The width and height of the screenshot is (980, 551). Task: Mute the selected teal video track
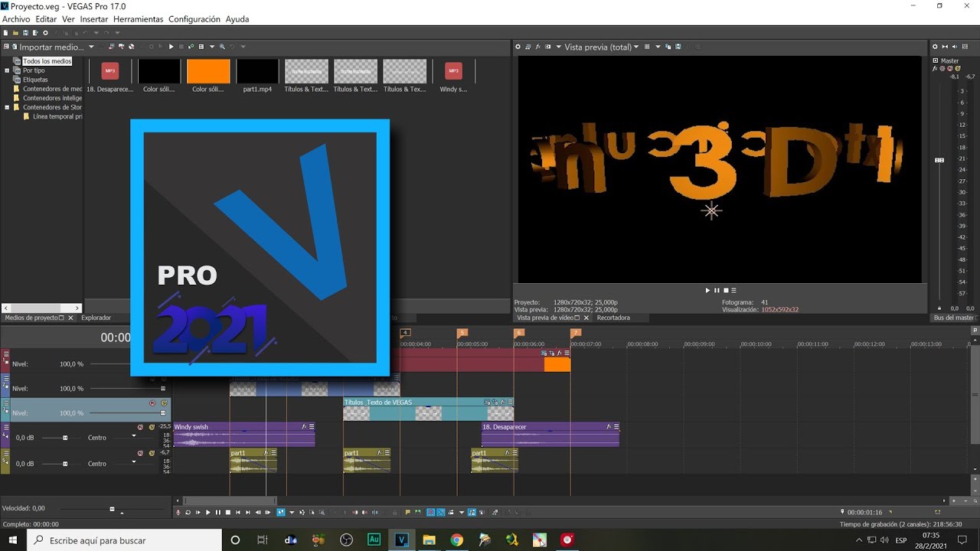[152, 403]
